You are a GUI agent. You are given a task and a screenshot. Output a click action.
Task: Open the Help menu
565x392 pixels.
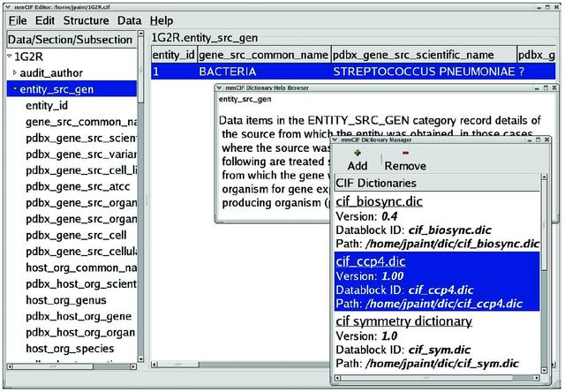[162, 21]
